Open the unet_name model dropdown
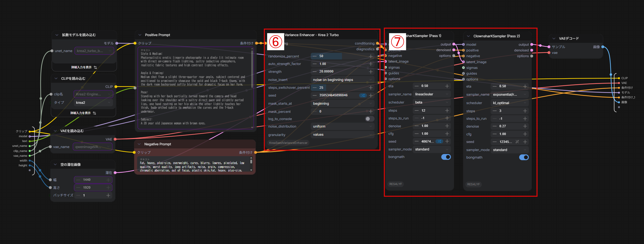 point(94,51)
